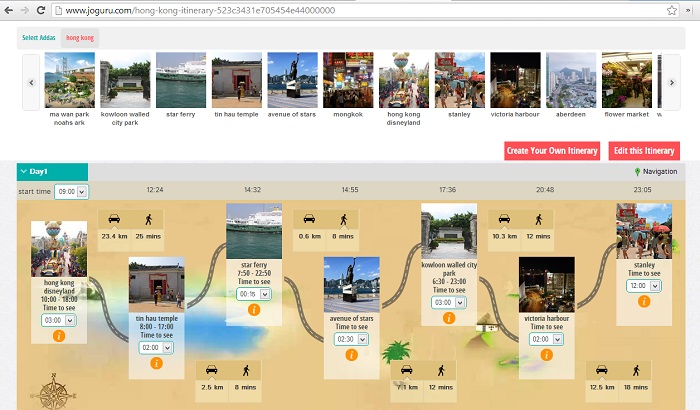Select walking icon next to 2.5 km car
This screenshot has height=410, width=700.
coord(246,370)
